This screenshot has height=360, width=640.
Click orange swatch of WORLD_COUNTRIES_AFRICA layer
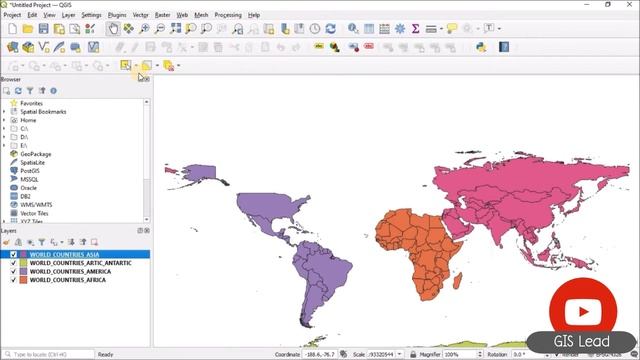(x=23, y=280)
